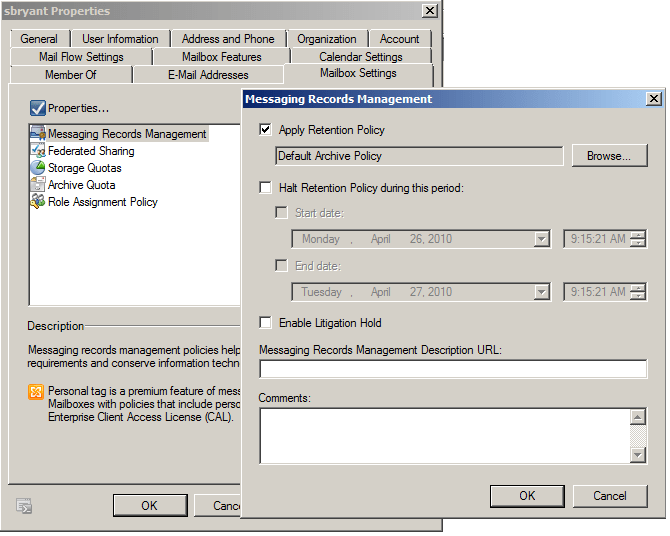Click Cancel in Messaging Records Management dialog
The width and height of the screenshot is (670, 536).
609,496
